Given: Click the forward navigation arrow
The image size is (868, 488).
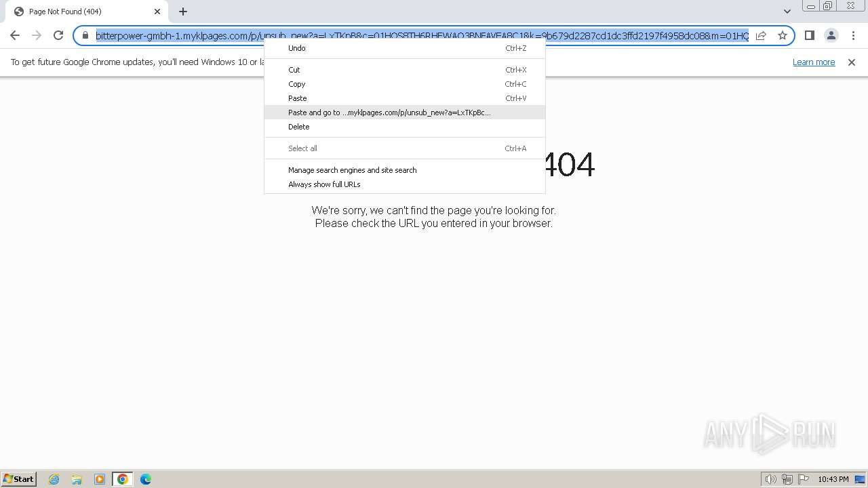Looking at the screenshot, I should tap(37, 35).
